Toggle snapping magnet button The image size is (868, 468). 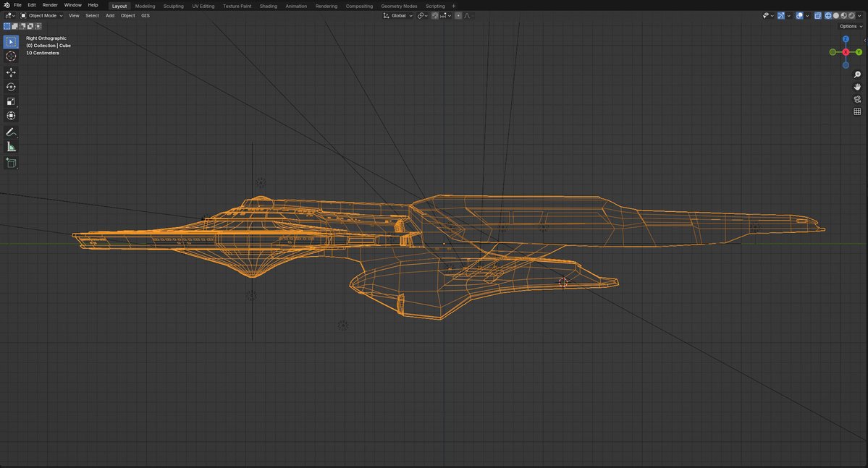435,15
